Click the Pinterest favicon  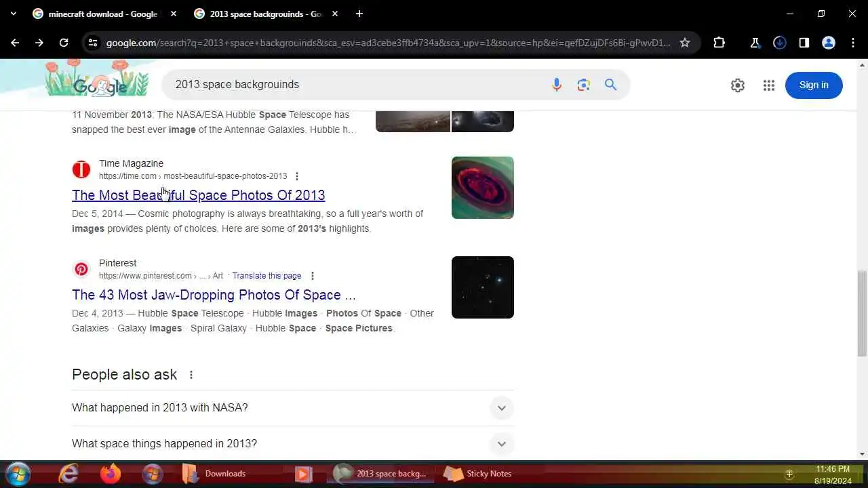click(81, 269)
